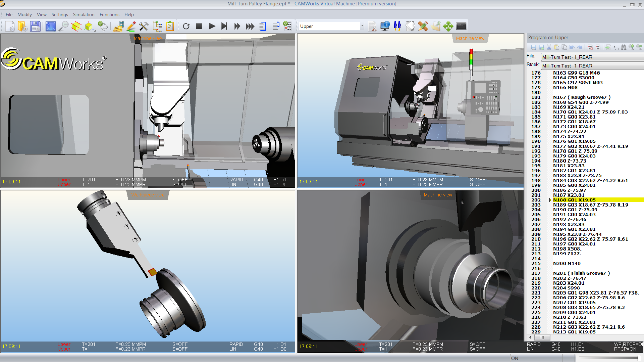Click the Undo arrow in Program panel

coord(572,47)
